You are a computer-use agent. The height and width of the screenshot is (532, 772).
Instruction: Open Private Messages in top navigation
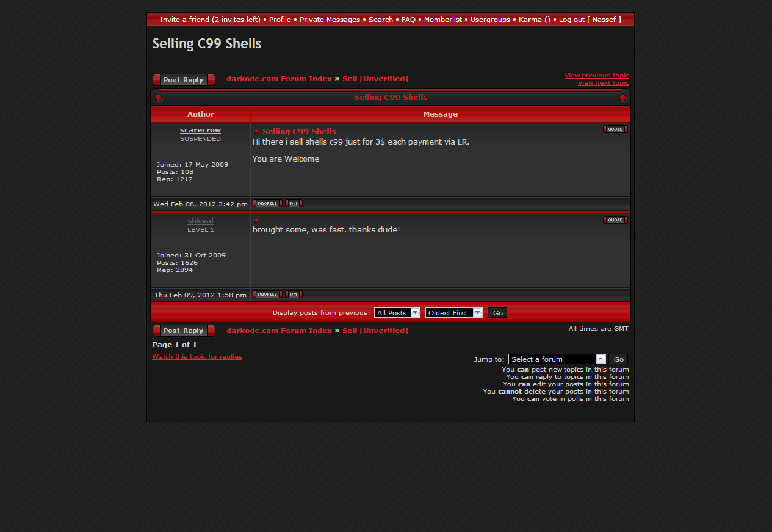330,20
